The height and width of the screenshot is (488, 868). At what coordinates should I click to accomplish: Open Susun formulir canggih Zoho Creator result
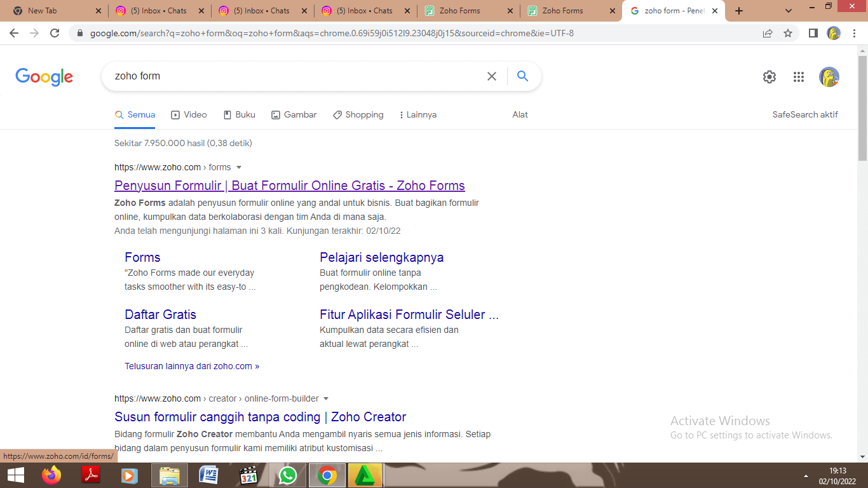point(261,417)
